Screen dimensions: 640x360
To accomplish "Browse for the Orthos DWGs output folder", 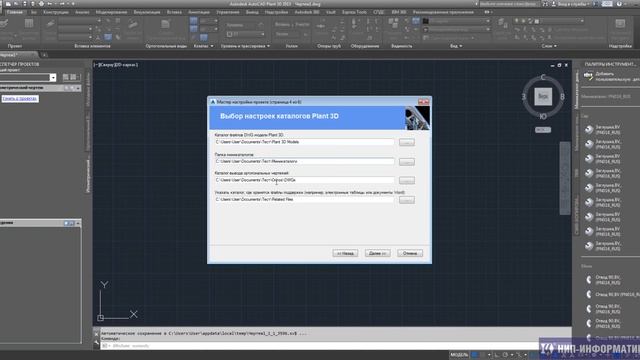I will pyautogui.click(x=407, y=180).
